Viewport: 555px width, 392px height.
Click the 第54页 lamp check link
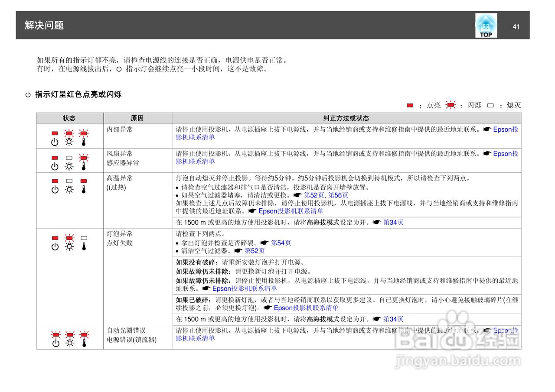pos(281,243)
